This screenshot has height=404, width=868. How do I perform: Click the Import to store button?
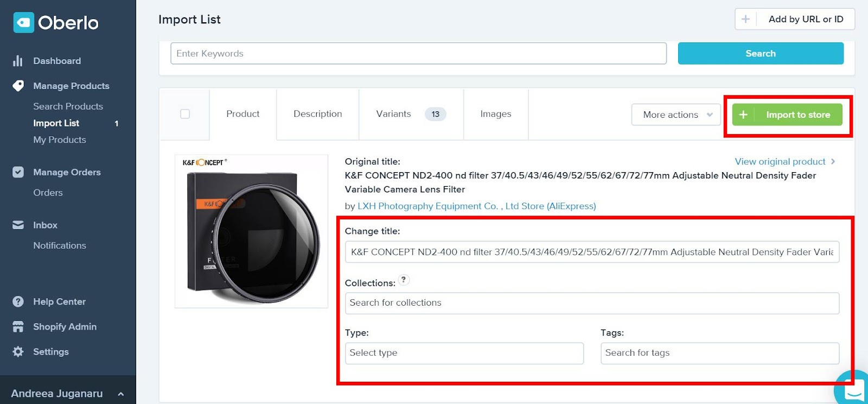[x=787, y=115]
